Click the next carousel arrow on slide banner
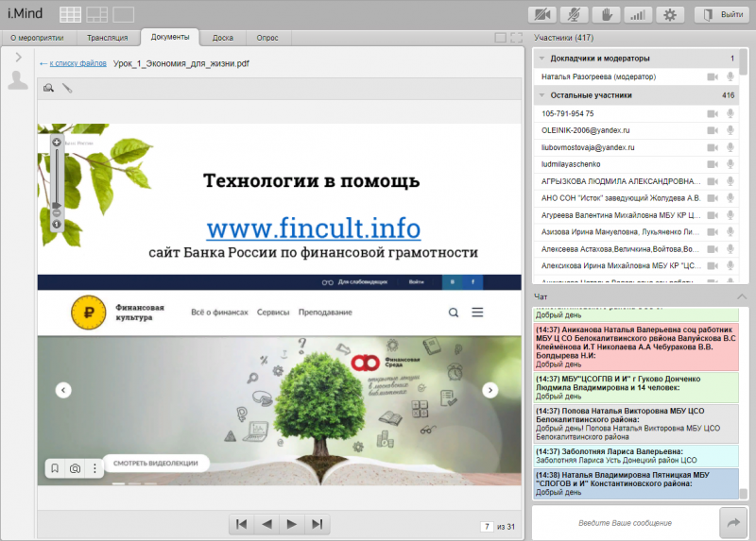The image size is (756, 541). 490,390
